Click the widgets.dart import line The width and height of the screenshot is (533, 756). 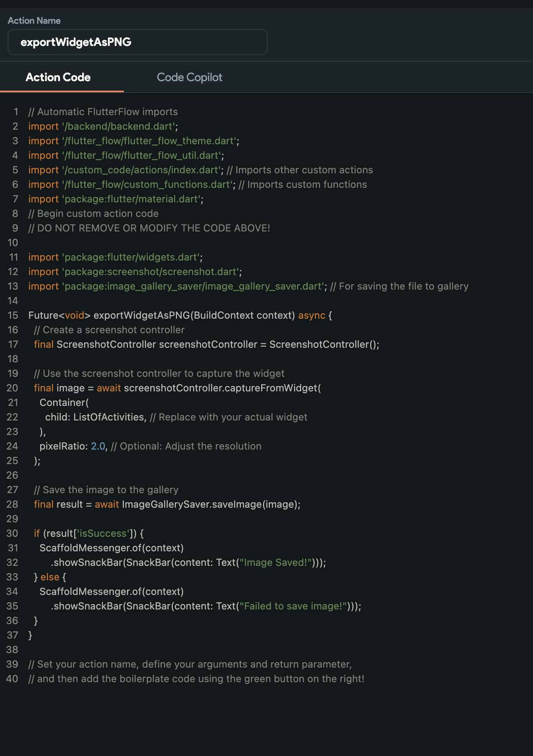point(115,257)
